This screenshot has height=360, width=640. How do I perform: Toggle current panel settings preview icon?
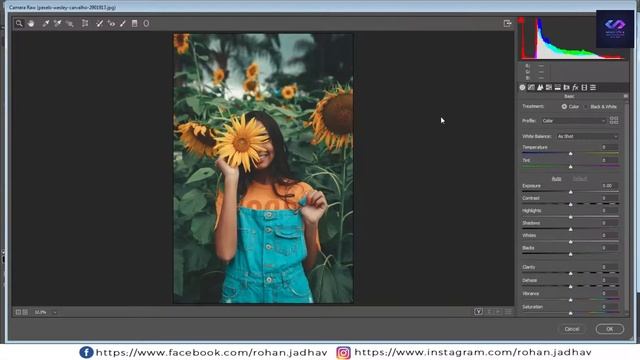coord(508,312)
